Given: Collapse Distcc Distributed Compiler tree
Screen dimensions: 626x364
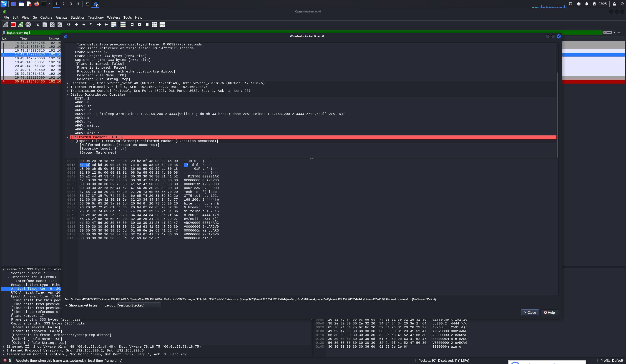Looking at the screenshot, I should (68, 95).
